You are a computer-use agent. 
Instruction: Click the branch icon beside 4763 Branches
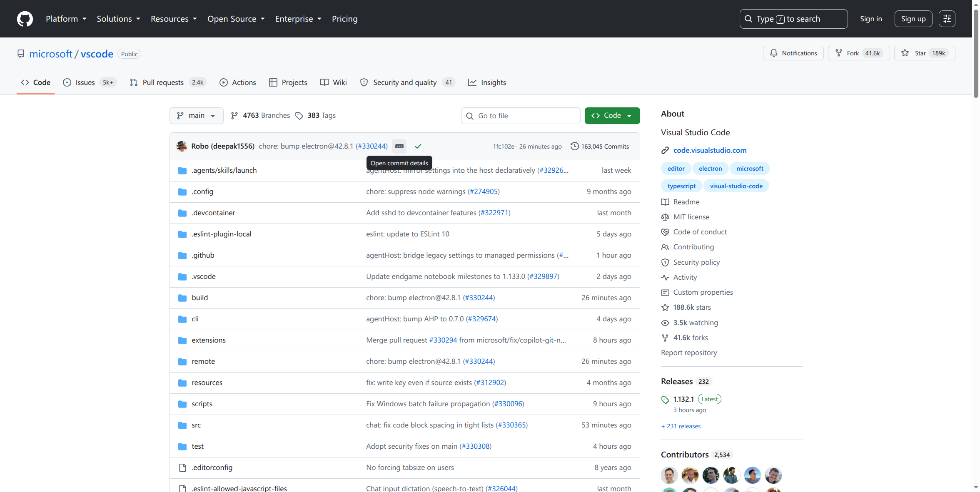234,116
